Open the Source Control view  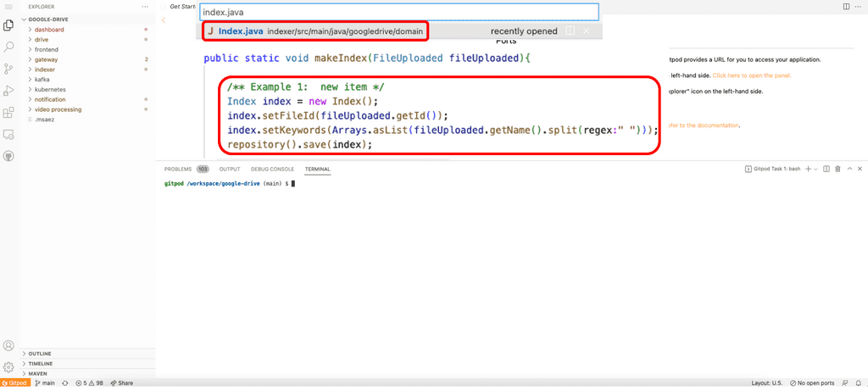point(8,69)
